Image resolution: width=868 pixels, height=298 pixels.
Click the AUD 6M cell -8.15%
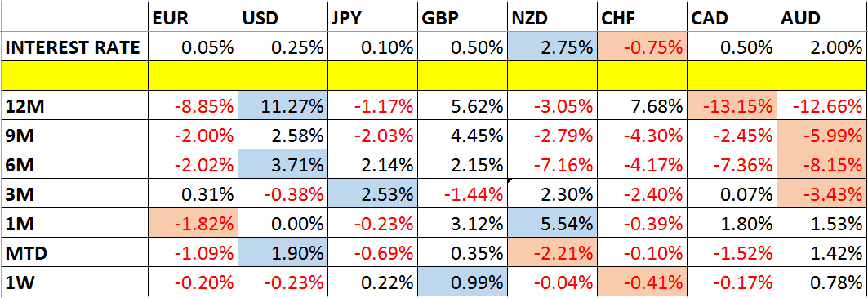pos(822,164)
